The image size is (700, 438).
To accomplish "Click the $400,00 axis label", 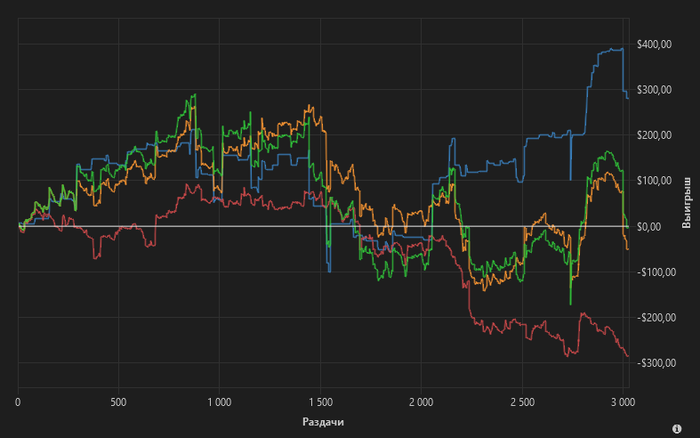I will [x=654, y=44].
